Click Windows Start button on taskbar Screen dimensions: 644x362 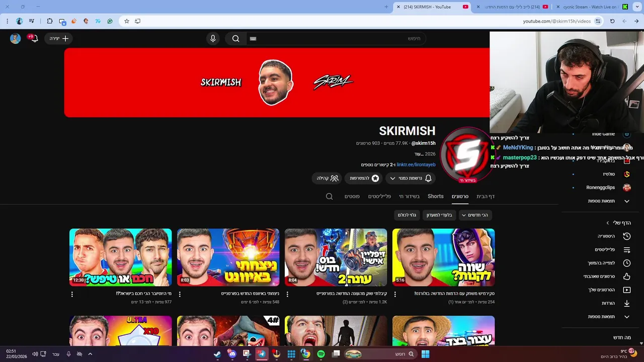pos(425,354)
